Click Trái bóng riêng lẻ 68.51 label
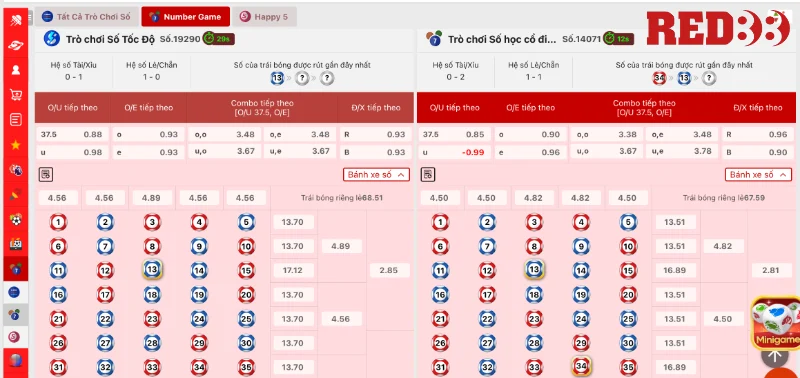 [342, 198]
